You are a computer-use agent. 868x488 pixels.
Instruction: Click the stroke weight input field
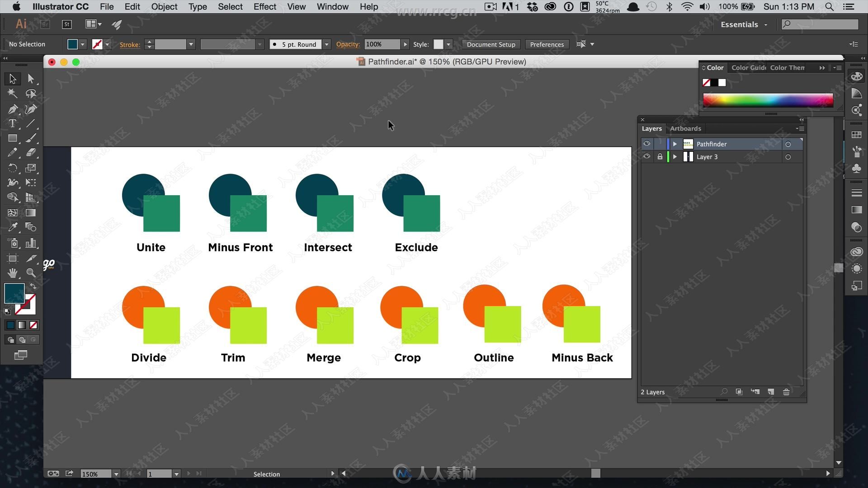(x=172, y=43)
